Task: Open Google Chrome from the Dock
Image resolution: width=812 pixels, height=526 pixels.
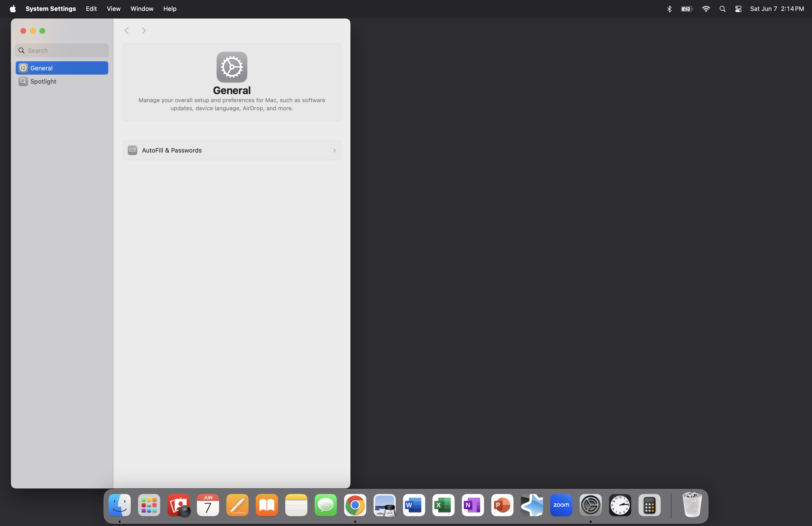Action: [x=355, y=505]
